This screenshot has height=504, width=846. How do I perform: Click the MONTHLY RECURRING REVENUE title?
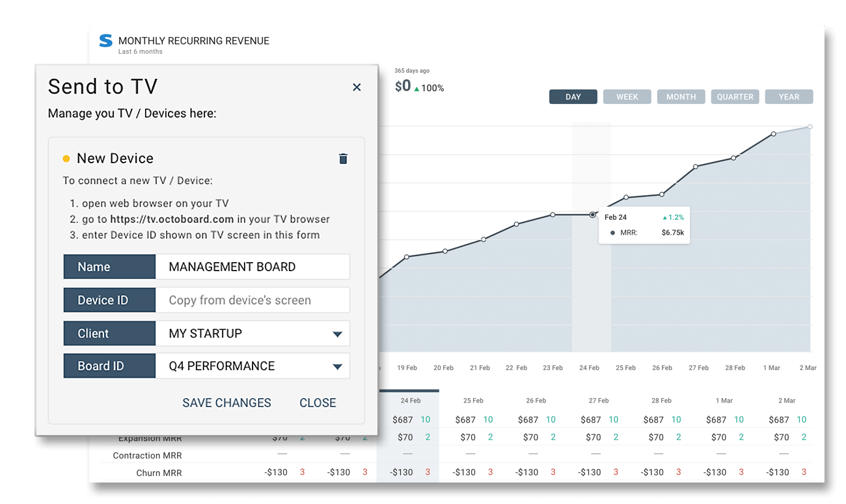pyautogui.click(x=194, y=41)
